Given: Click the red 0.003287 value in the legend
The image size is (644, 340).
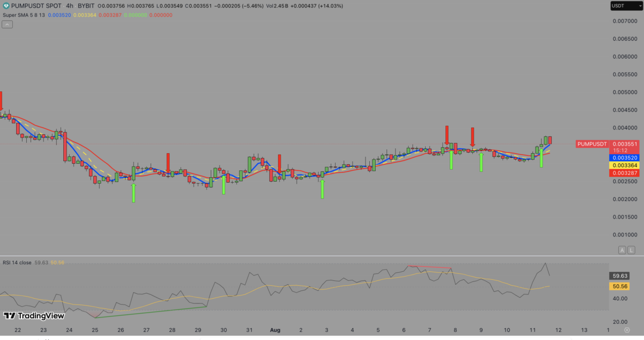Looking at the screenshot, I should [109, 15].
